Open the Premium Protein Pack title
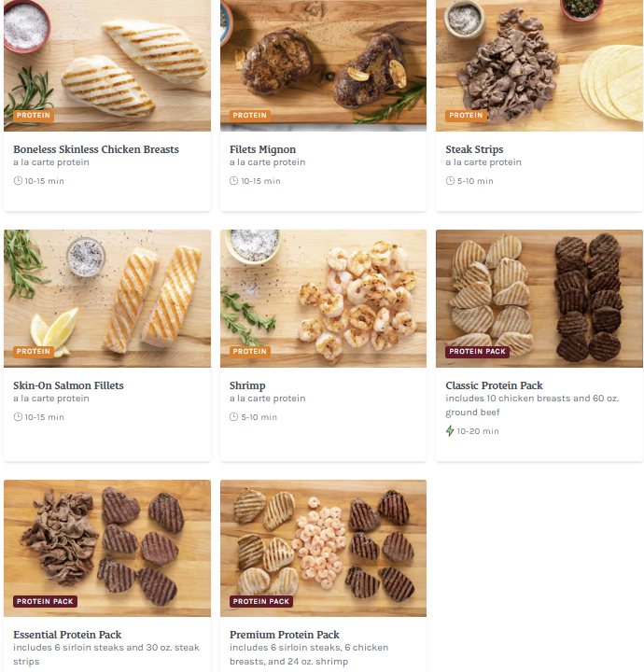644x672 pixels. [284, 635]
